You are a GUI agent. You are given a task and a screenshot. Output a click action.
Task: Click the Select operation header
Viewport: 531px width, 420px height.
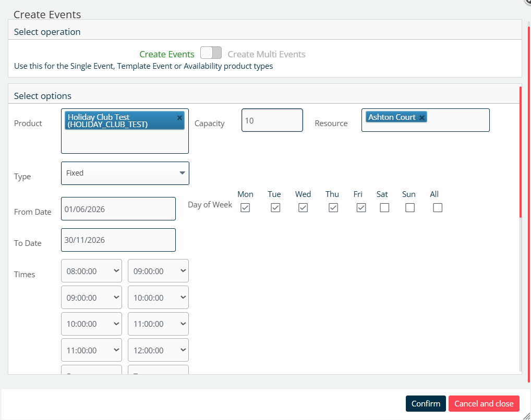click(47, 32)
